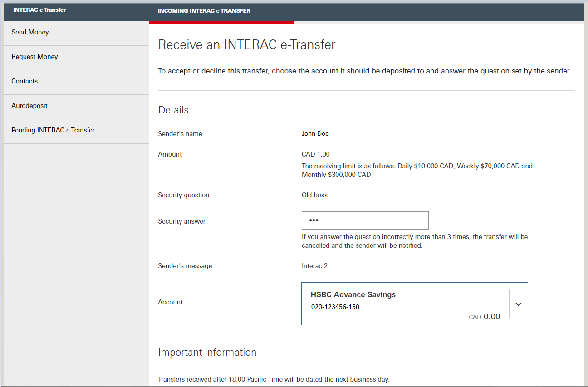Focus the Security answer field
This screenshot has height=387, width=588.
tap(365, 220)
